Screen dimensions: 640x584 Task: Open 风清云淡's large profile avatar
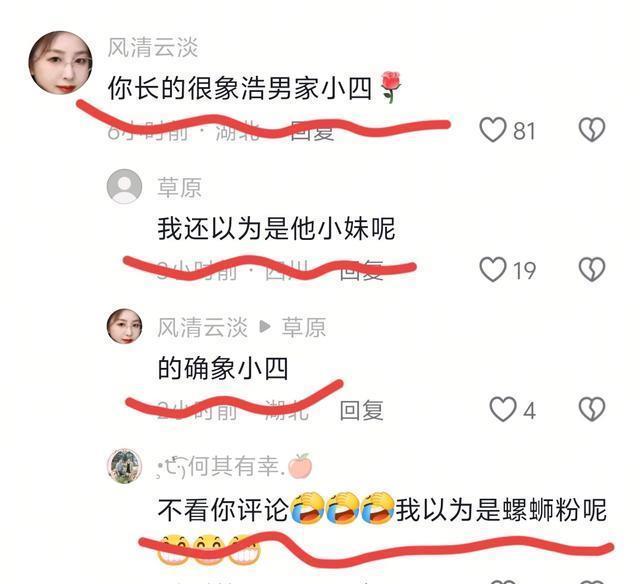tap(60, 63)
